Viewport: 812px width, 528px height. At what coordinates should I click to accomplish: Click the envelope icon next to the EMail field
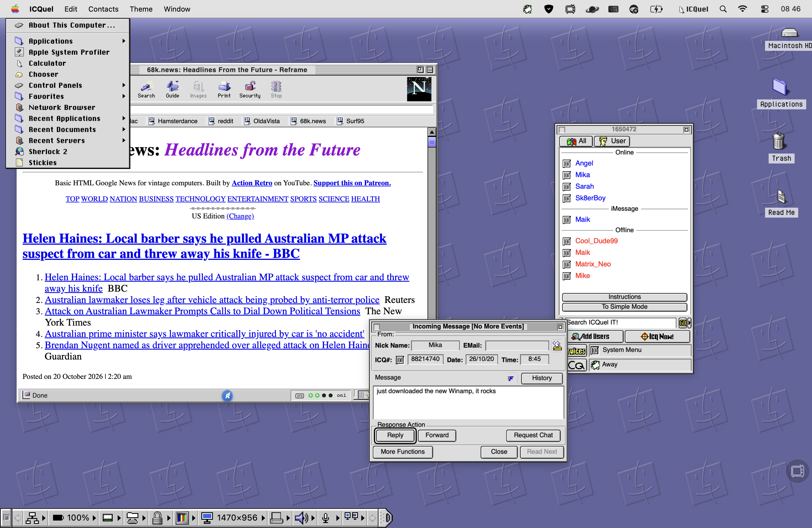(557, 345)
